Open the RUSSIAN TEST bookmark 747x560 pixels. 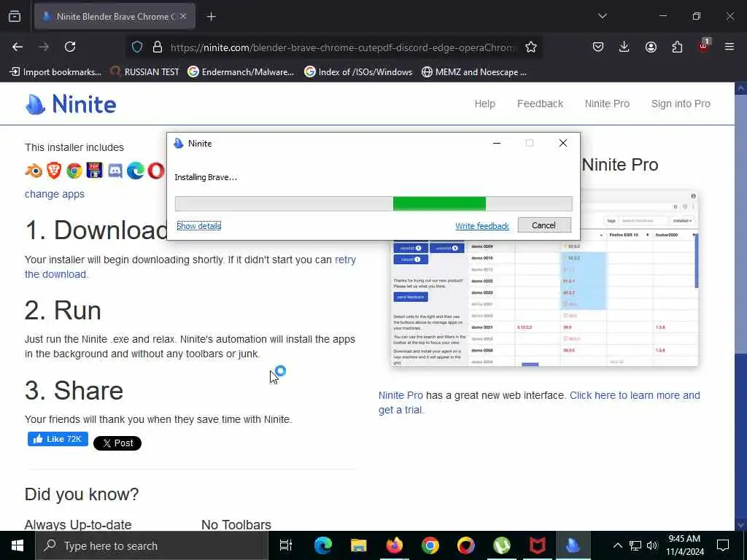tap(144, 72)
